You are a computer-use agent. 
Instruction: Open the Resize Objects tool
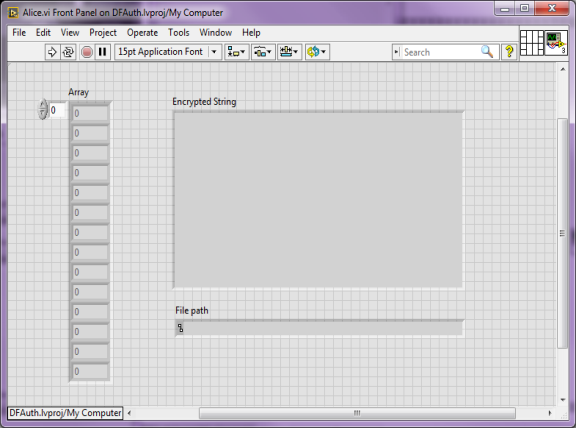pyautogui.click(x=289, y=52)
